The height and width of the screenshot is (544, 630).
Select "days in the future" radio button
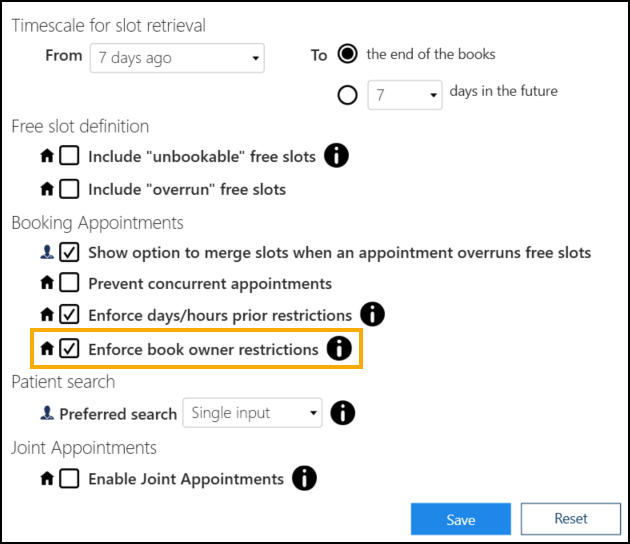point(348,95)
